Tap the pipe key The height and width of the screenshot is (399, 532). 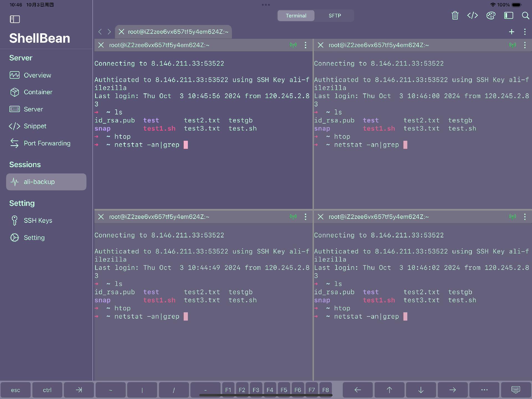click(x=142, y=390)
